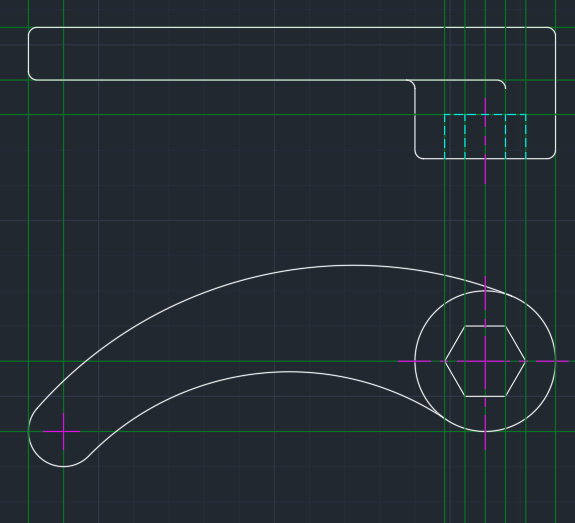Select the white hexagon's top edge
This screenshot has width=575, height=523.
[x=485, y=326]
